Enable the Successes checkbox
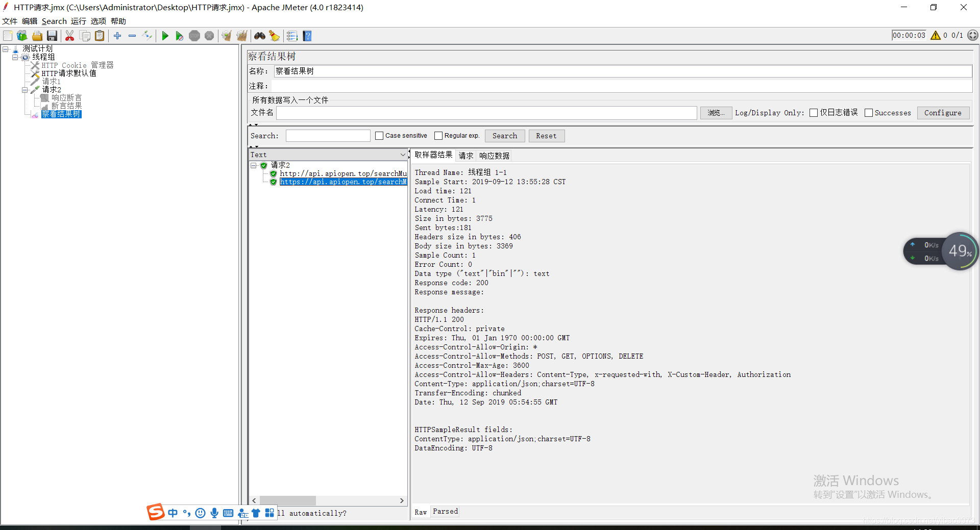This screenshot has width=980, height=530. pos(868,113)
